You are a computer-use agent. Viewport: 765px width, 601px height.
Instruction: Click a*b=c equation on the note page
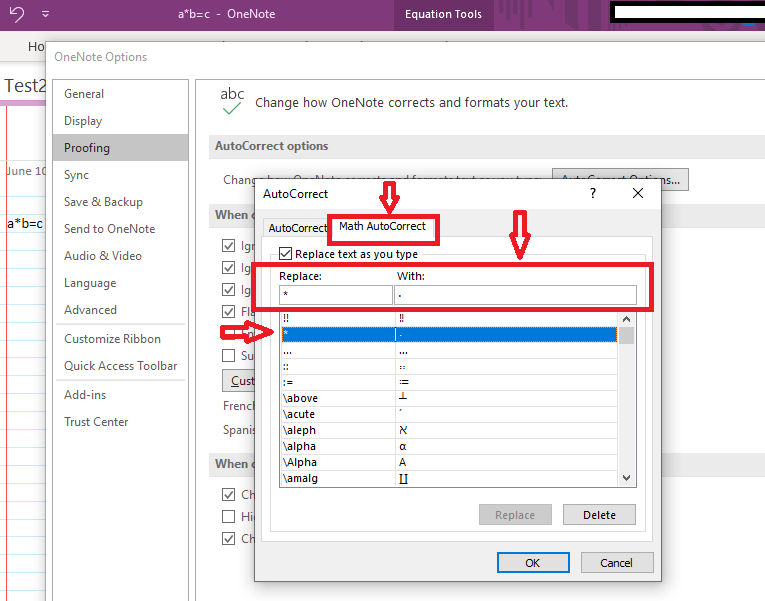[x=25, y=224]
